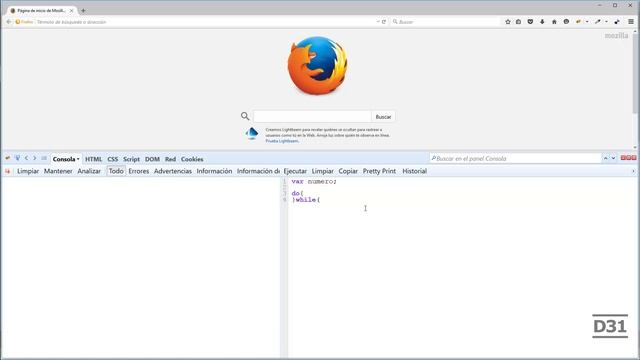640x360 pixels.
Task: Go back in Firebug panel history
Action: [27, 158]
